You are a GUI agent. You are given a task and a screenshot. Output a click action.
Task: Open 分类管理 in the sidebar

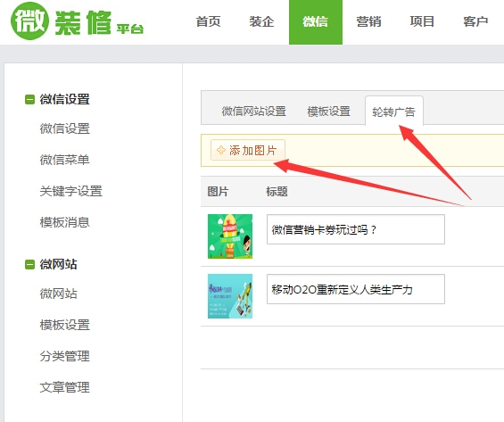point(64,356)
